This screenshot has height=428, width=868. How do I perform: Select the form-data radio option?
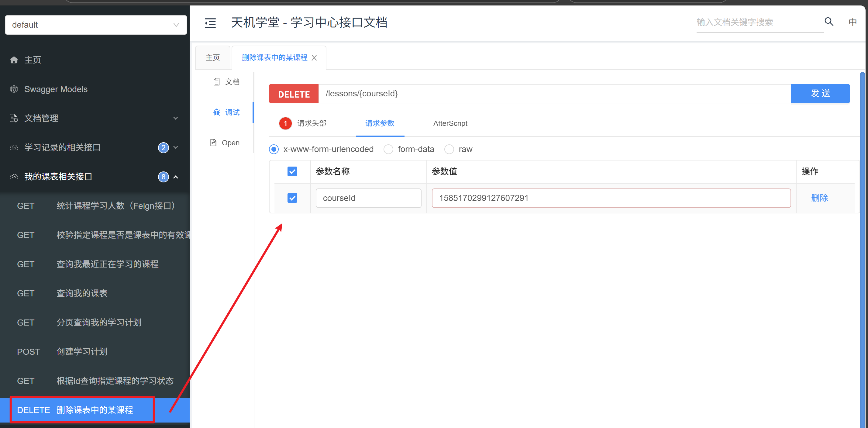[x=388, y=149]
